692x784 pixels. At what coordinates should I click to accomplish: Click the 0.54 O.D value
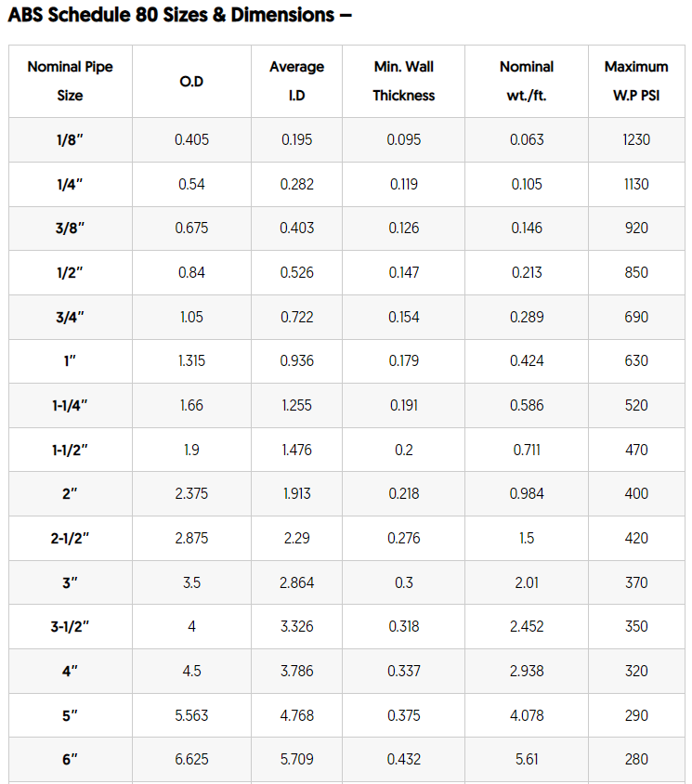pyautogui.click(x=191, y=185)
